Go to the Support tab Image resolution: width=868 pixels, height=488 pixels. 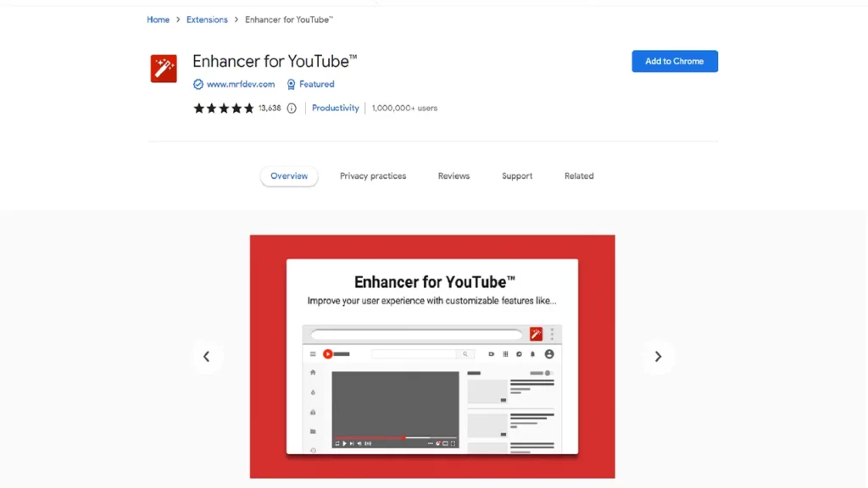pos(517,176)
